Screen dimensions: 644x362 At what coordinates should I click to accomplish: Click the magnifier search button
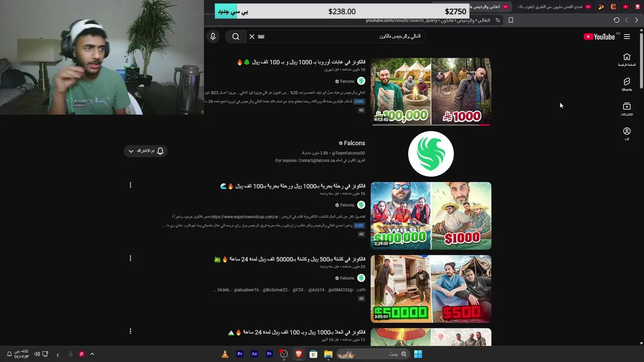235,37
